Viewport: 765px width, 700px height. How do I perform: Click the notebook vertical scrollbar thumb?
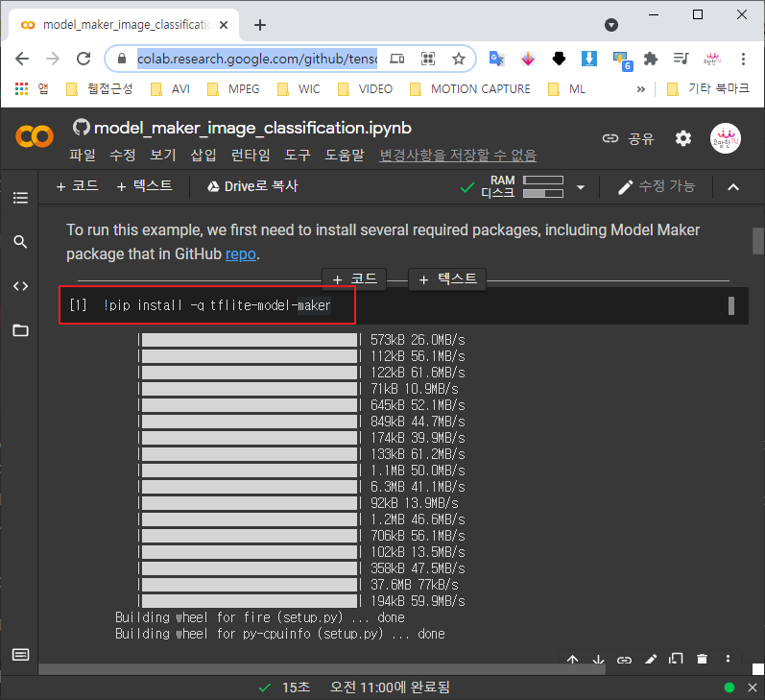tap(757, 241)
